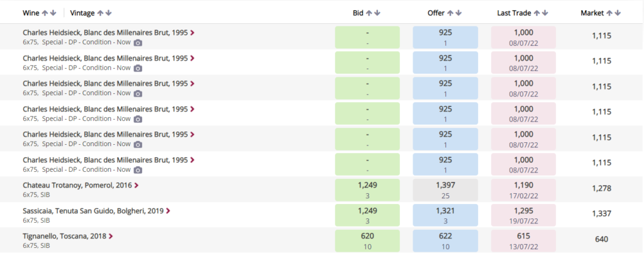Sort Wine column ascending with up arrow
Image resolution: width=644 pixels, height=253 pixels.
[45, 13]
